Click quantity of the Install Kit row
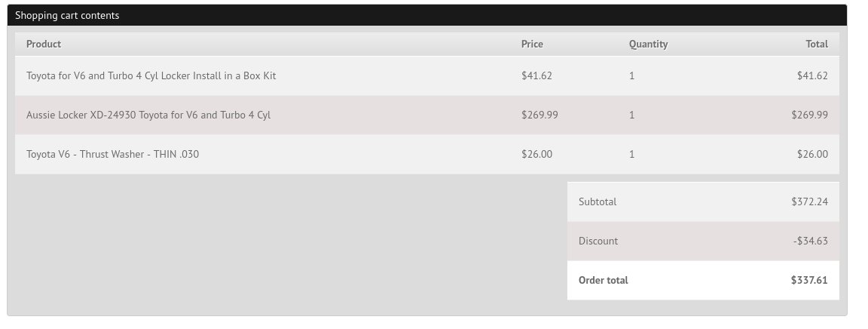Image resolution: width=868 pixels, height=329 pixels. [631, 75]
